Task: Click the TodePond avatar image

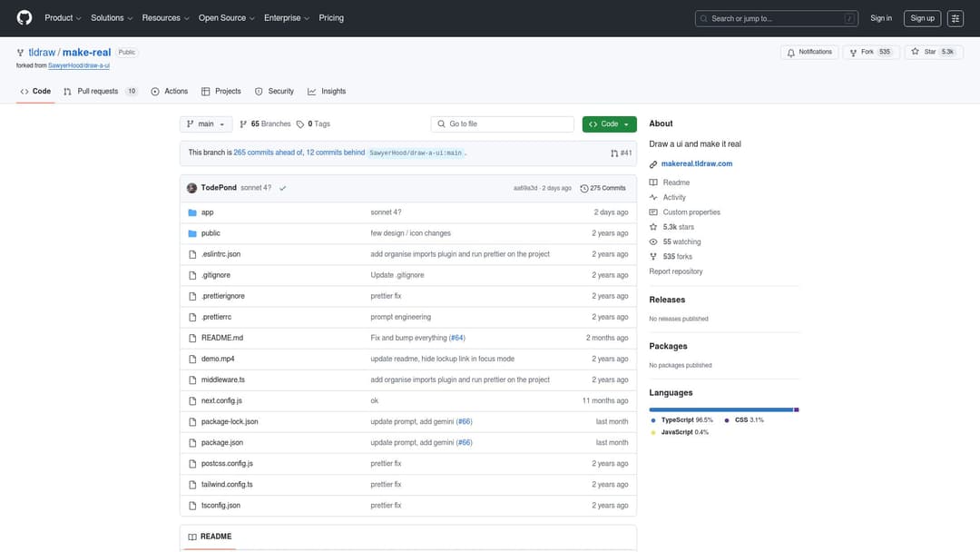Action: point(191,188)
